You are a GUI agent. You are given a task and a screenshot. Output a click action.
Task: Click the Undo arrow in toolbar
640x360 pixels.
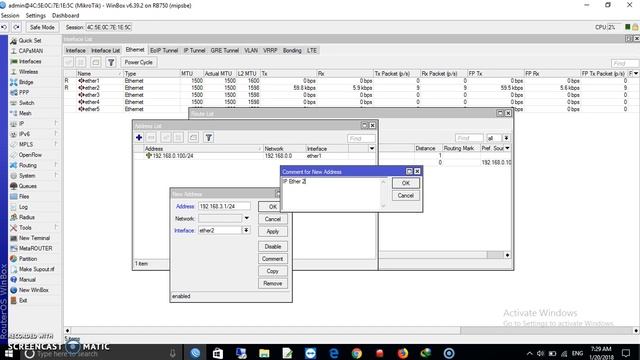point(4,27)
